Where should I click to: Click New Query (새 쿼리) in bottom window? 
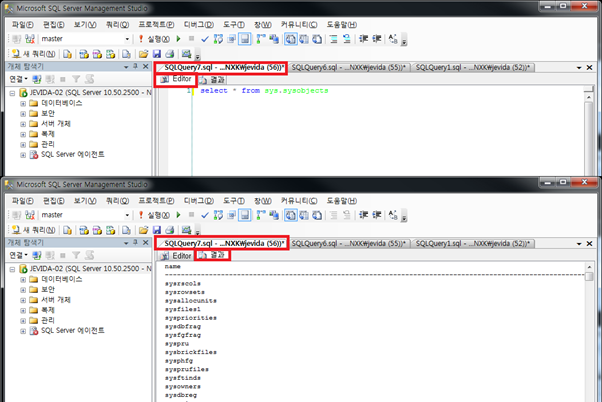pyautogui.click(x=33, y=230)
